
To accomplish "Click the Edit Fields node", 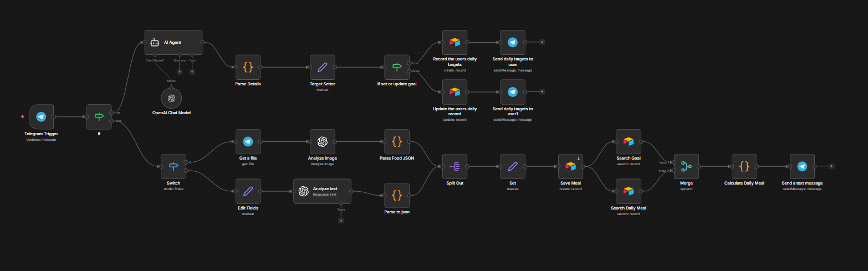I will (x=248, y=191).
